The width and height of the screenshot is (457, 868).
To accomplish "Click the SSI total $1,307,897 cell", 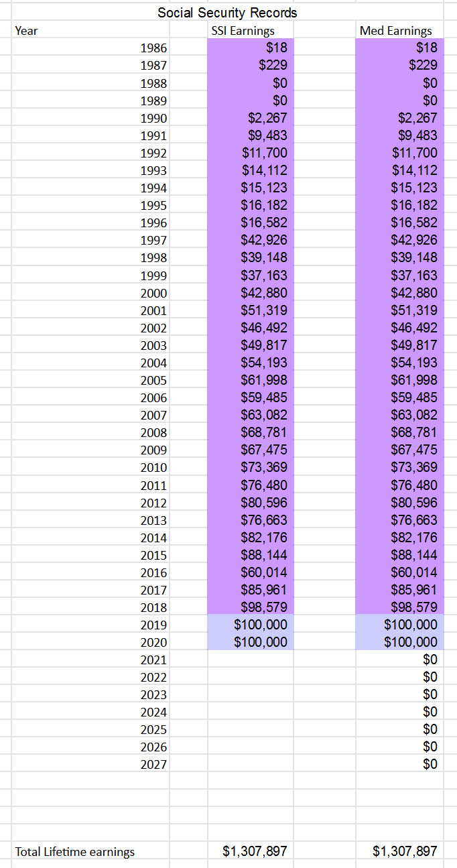I will click(x=255, y=851).
